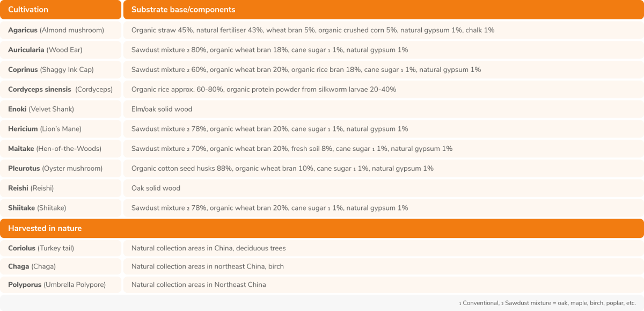Select the Cordyceps sinensis row label
Screen dimensions: 644x311
click(60, 90)
